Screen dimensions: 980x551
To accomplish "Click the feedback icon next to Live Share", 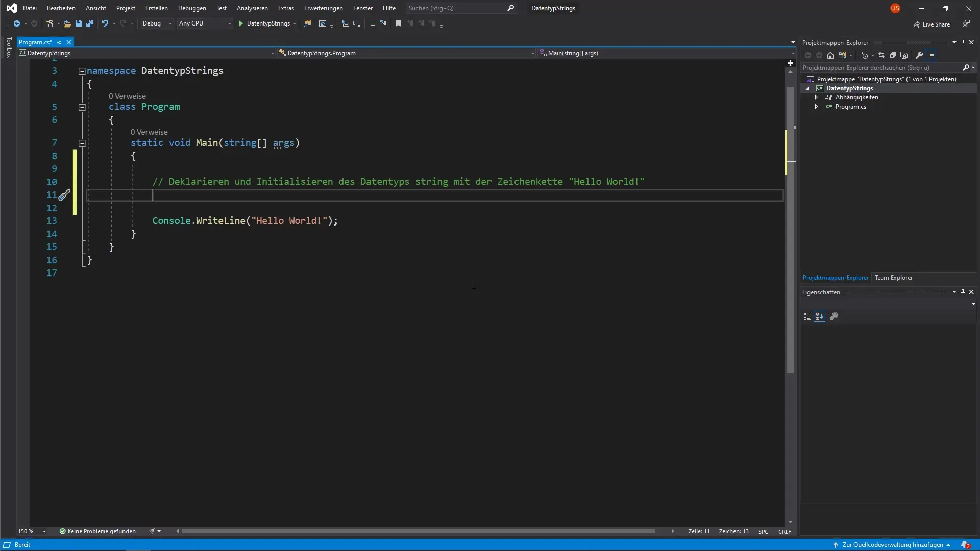I will (x=966, y=24).
